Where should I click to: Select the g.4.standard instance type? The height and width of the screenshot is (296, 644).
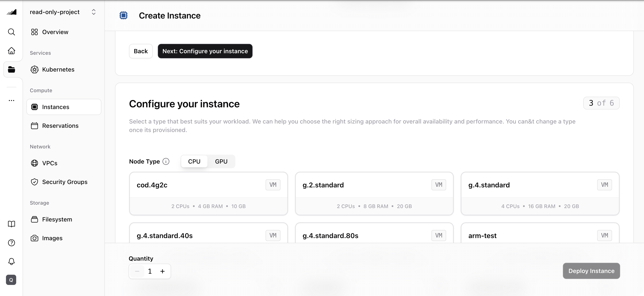coord(540,194)
